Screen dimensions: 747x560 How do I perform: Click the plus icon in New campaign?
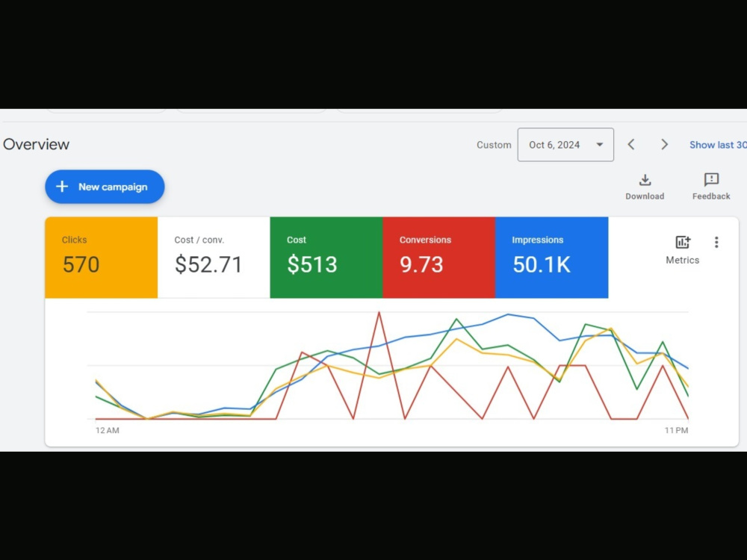pos(62,187)
